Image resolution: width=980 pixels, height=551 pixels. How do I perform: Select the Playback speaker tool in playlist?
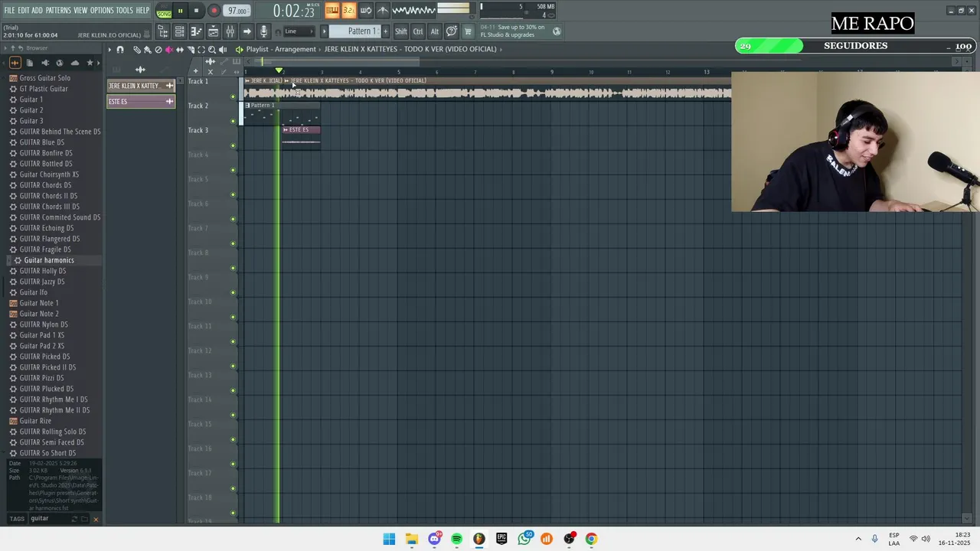coord(223,50)
